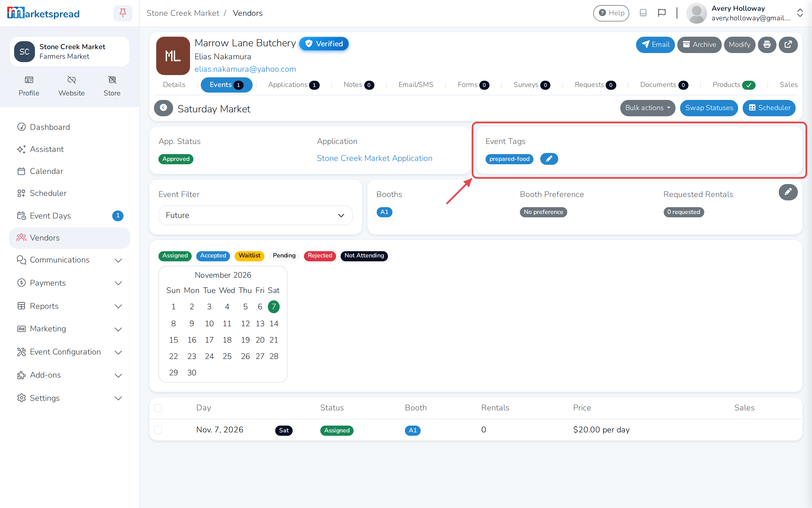Viewport: 812px width, 508px height.
Task: Expand the Settings sidebar menu
Action: coord(69,398)
